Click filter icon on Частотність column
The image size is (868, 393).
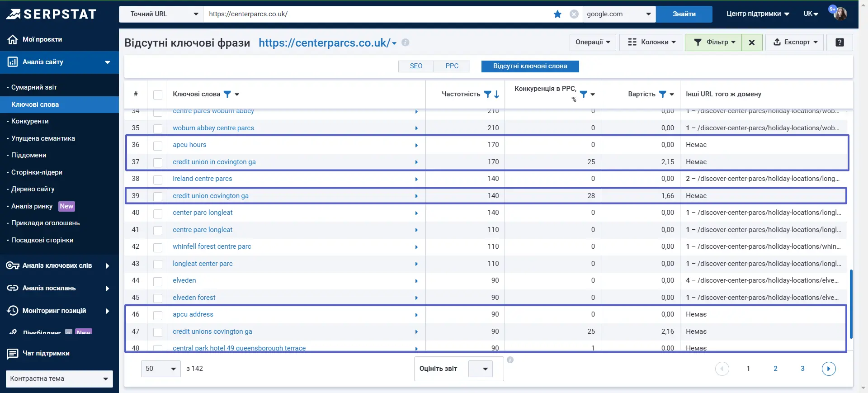tap(487, 94)
